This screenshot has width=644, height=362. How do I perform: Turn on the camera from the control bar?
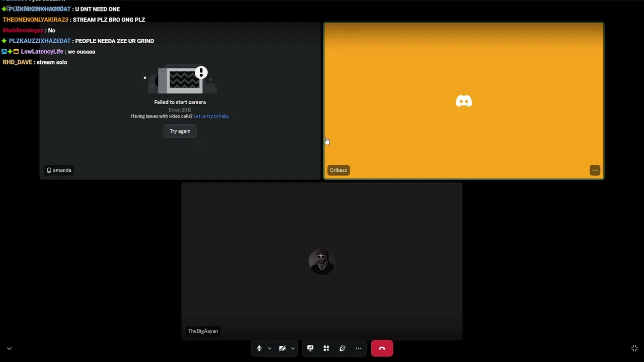pyautogui.click(x=282, y=348)
